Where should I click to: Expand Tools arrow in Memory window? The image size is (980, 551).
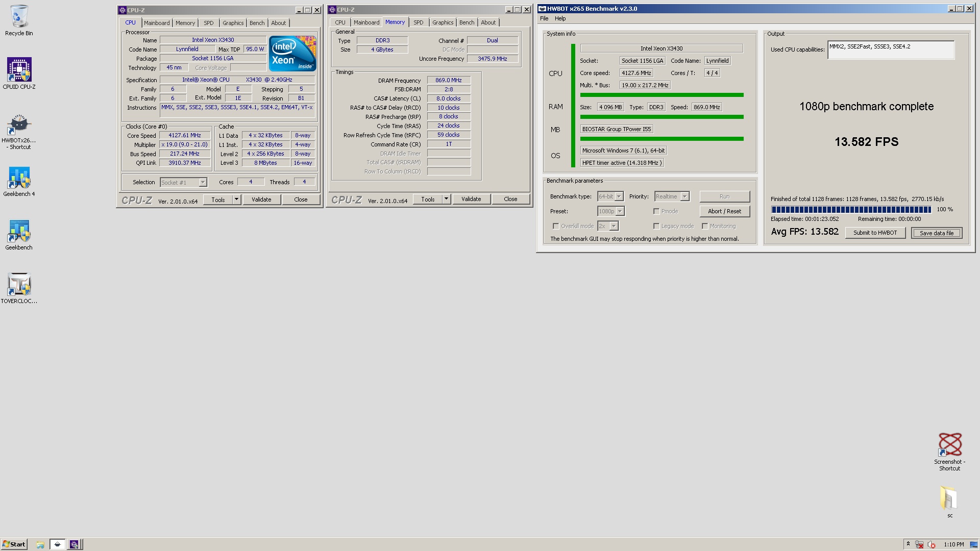[x=446, y=199]
